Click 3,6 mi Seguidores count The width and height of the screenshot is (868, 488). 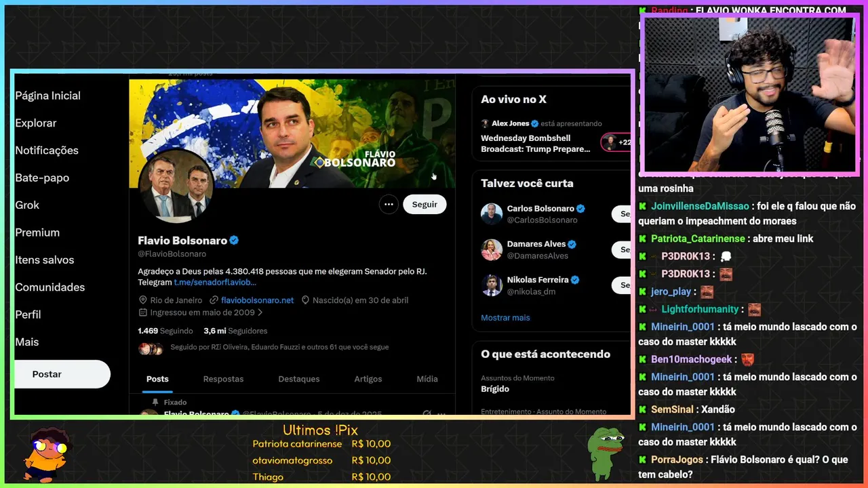[235, 331]
